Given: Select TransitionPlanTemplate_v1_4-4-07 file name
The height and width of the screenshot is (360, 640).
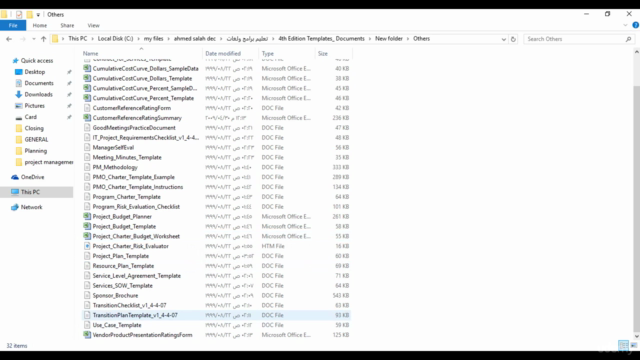Looking at the screenshot, I should 135,315.
